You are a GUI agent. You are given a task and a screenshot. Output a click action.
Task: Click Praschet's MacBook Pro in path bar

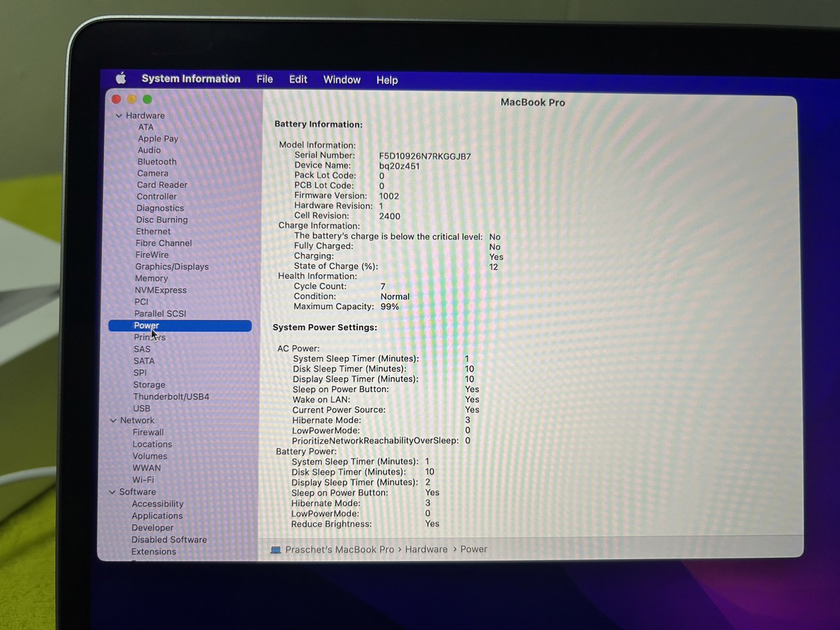(339, 549)
